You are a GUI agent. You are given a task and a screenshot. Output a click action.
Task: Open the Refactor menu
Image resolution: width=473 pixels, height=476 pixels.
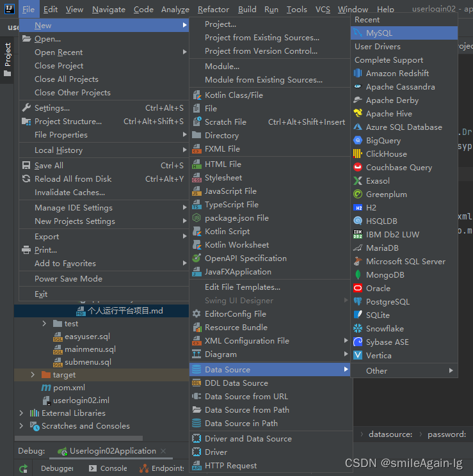click(x=213, y=10)
